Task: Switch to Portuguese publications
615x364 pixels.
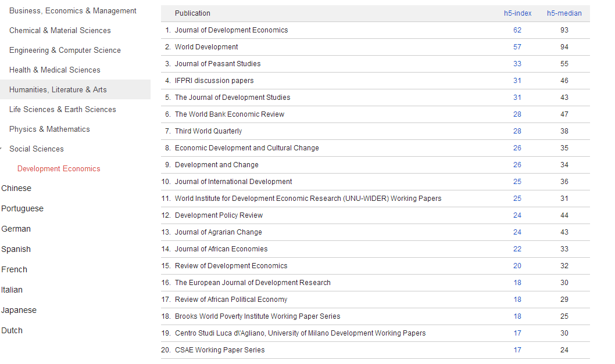Action: point(22,208)
